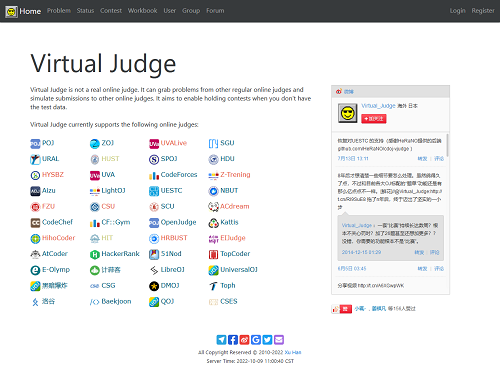Open the HYSBZ judge link
This screenshot has width=500, height=370.
tap(53, 175)
